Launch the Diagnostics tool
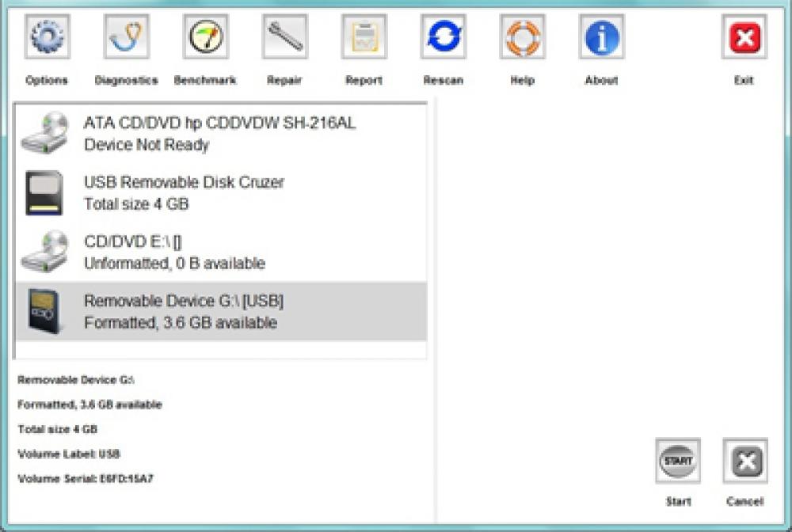Viewport: 792px width, 532px height. pos(126,35)
